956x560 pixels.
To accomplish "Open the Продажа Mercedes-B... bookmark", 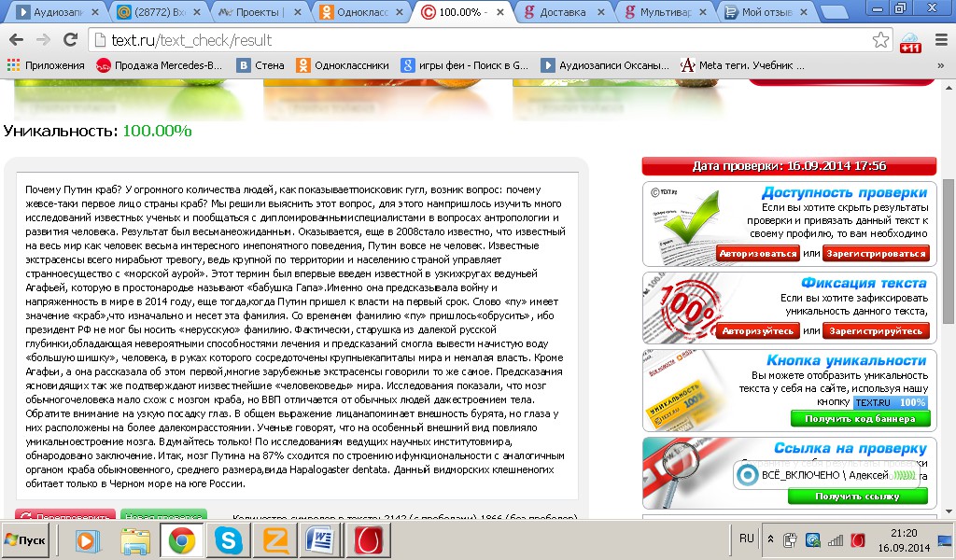I will [x=159, y=65].
